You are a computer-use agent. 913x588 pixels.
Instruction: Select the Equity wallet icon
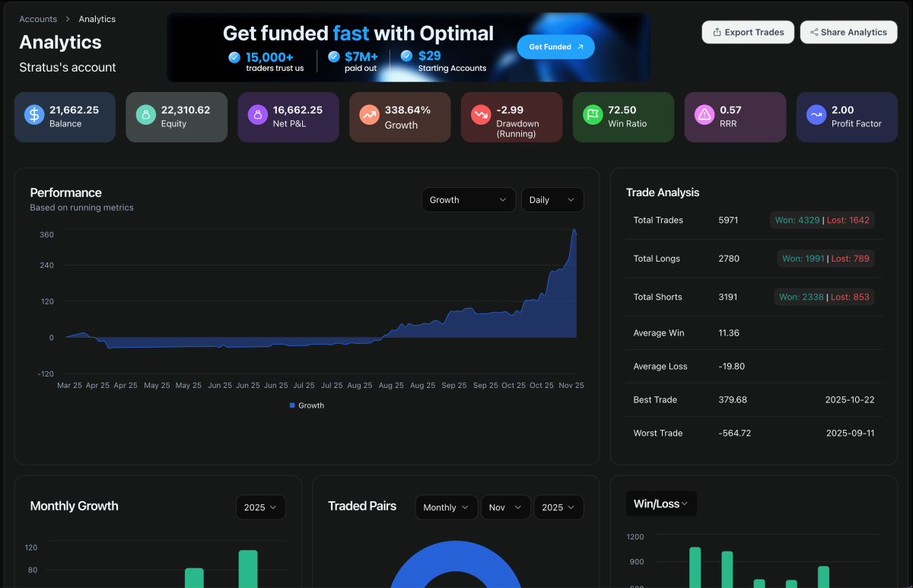[145, 114]
